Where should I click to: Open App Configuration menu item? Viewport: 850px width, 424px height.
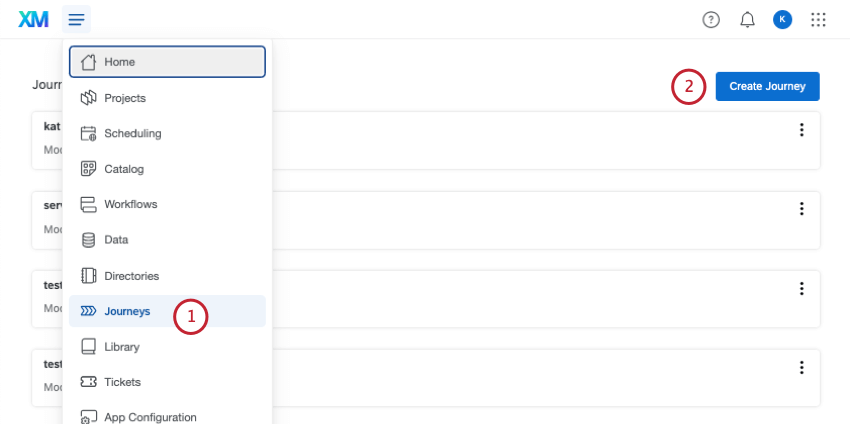[x=150, y=417]
